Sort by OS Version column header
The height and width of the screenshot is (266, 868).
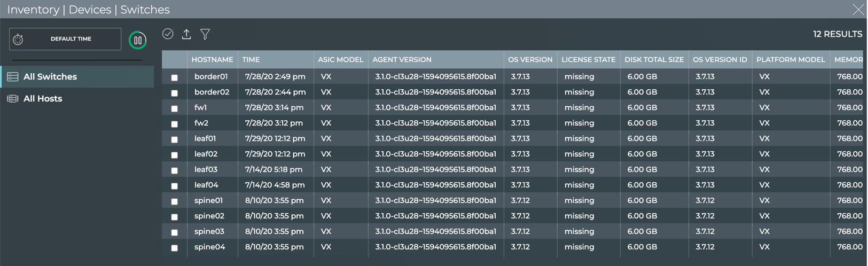(530, 60)
